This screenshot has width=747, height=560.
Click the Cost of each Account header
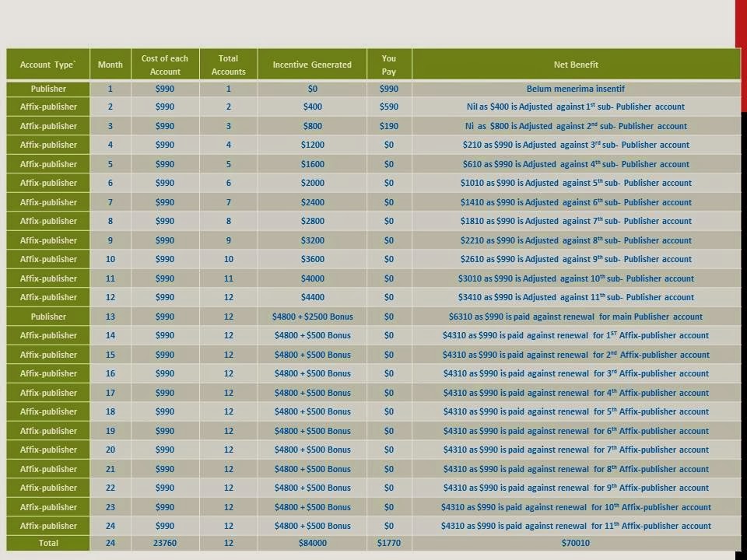[x=165, y=65]
